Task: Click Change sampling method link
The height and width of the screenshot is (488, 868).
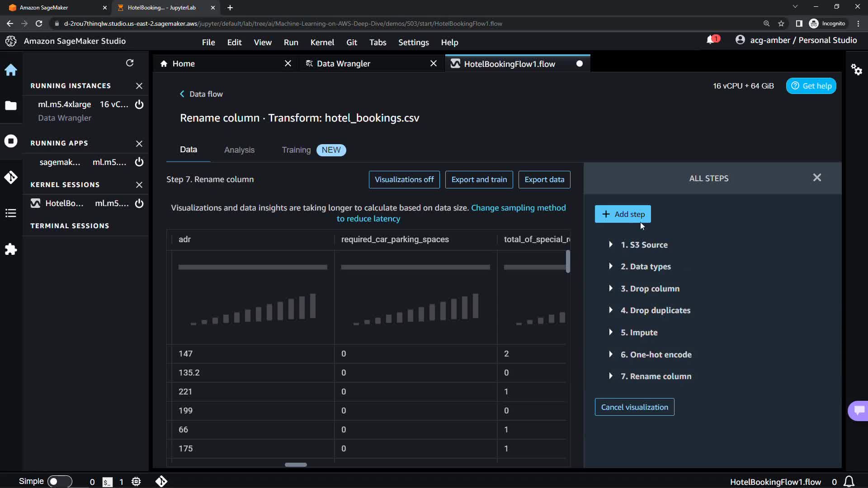Action: pos(518,208)
